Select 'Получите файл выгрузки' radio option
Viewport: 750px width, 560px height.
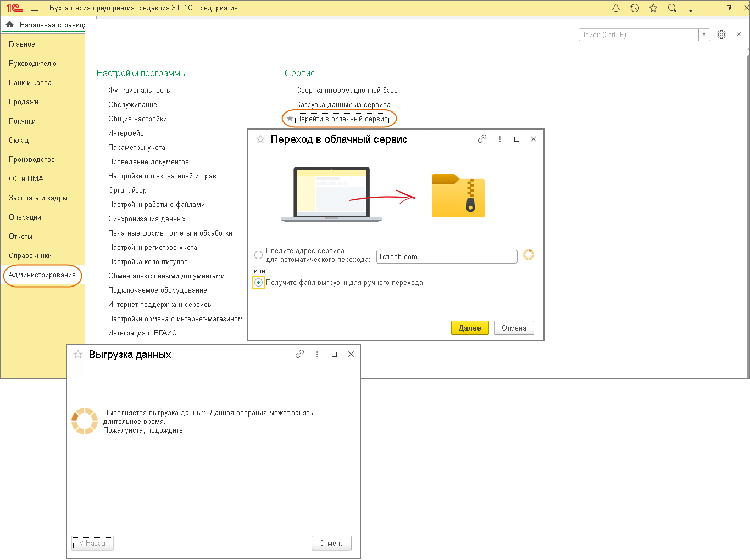click(258, 283)
